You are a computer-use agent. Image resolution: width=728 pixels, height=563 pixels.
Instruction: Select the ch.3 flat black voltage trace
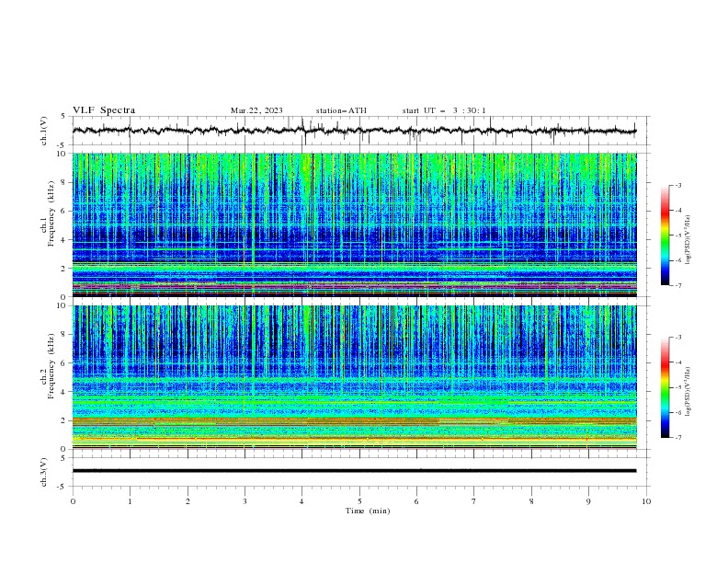354,471
